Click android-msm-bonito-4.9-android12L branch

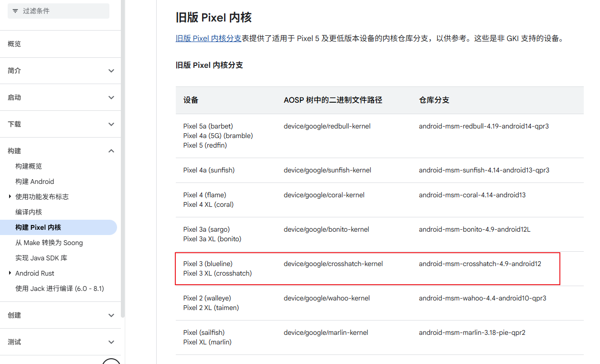point(475,229)
